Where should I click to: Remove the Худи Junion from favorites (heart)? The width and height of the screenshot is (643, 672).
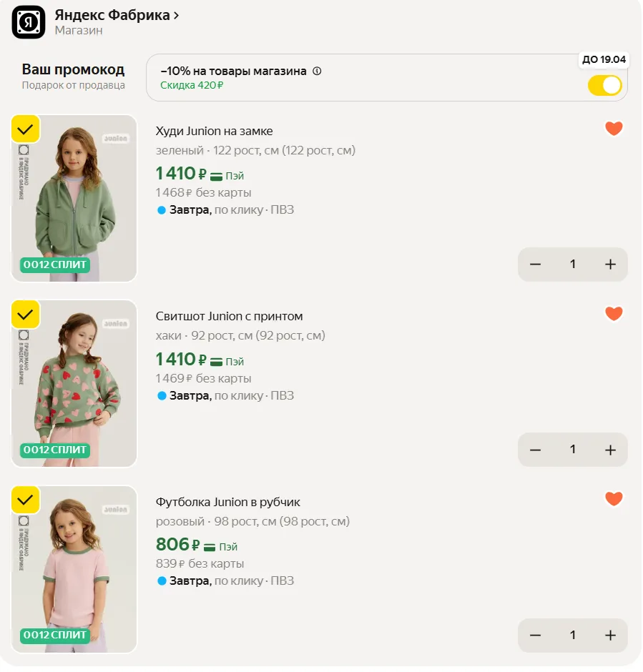click(x=614, y=129)
